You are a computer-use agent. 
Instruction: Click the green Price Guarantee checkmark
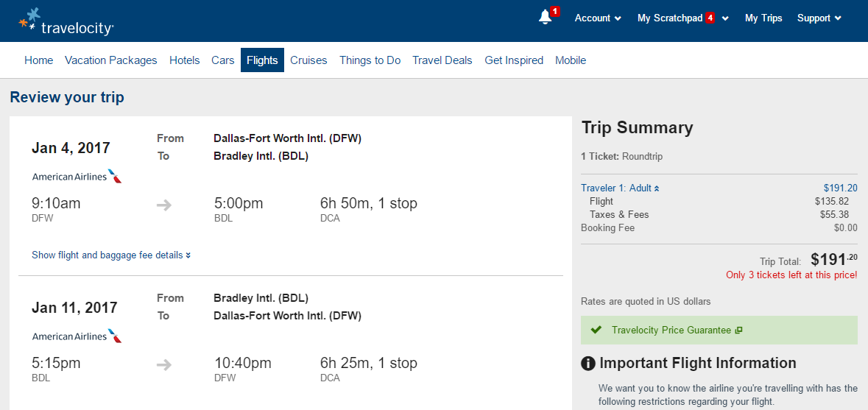point(596,331)
